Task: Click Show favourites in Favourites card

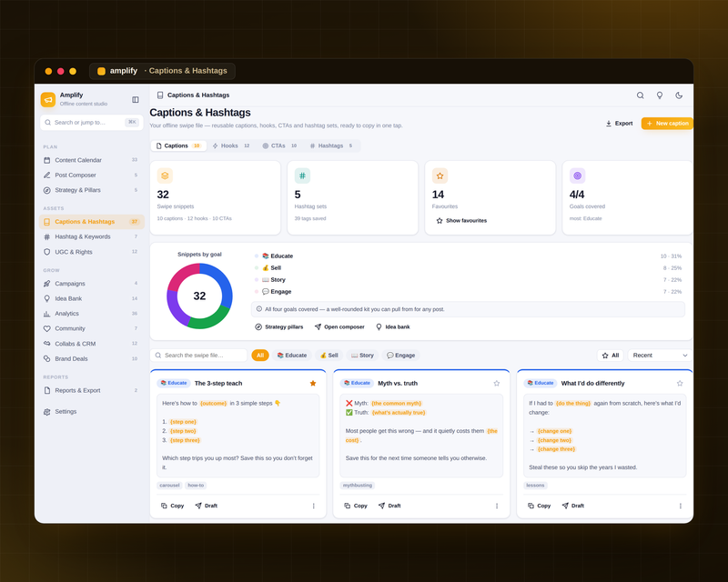Action: click(x=461, y=220)
